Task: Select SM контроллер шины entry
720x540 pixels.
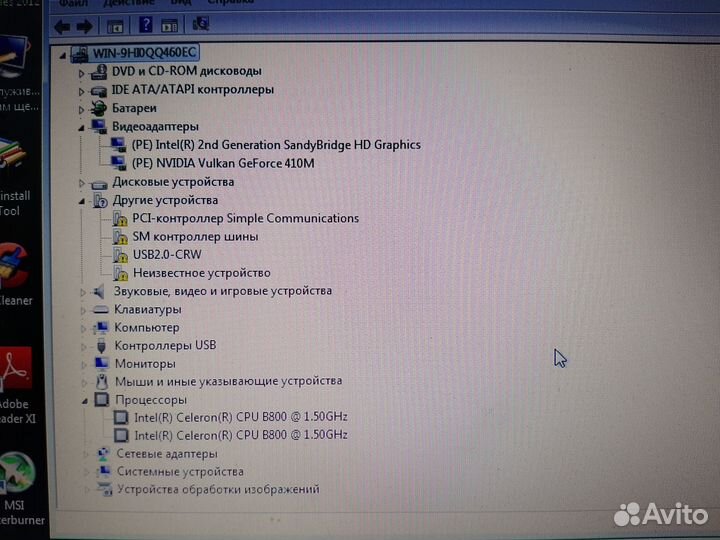Action: point(196,237)
